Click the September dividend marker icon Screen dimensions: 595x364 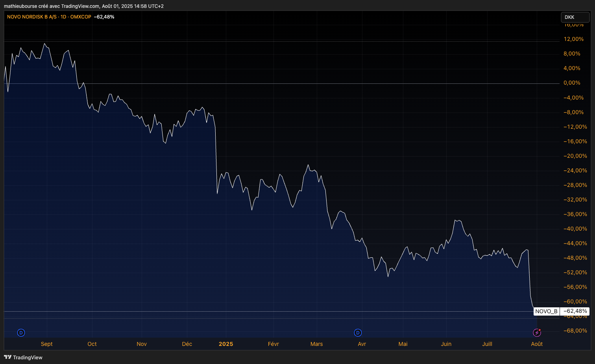21,333
